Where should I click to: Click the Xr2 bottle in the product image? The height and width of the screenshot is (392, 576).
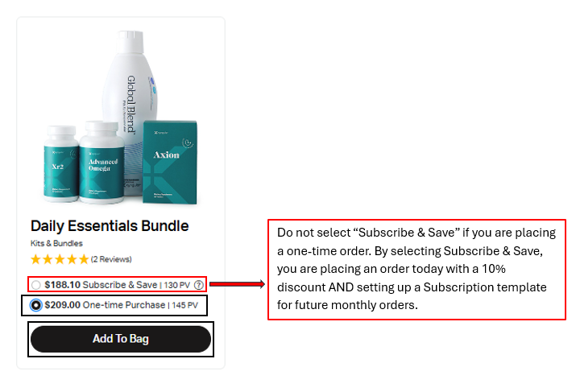[x=61, y=163]
